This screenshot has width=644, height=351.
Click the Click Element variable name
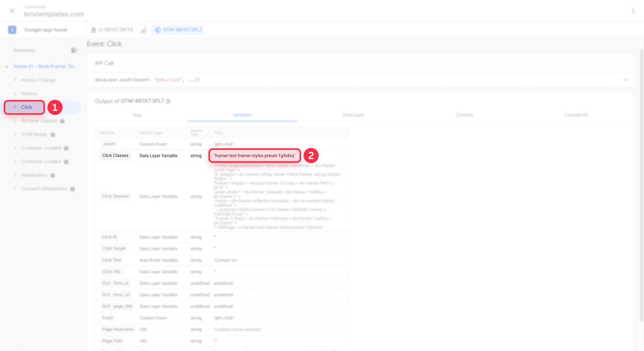tap(116, 196)
